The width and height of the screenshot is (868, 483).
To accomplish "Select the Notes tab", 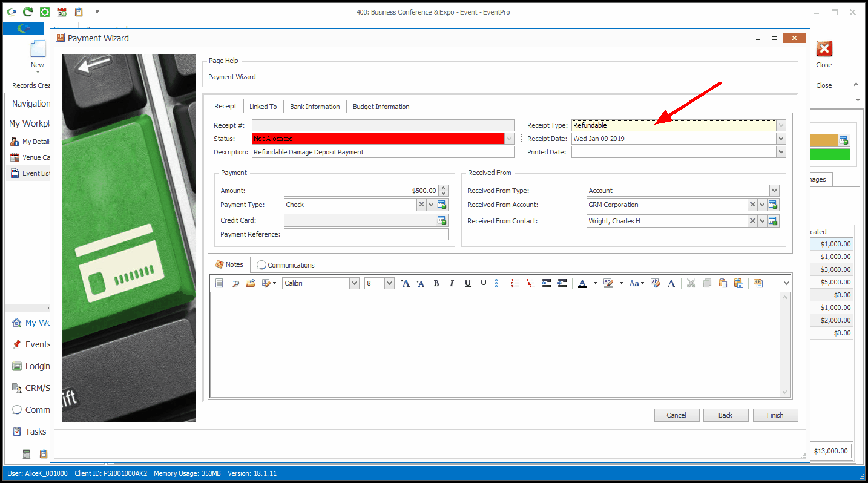I will click(229, 264).
